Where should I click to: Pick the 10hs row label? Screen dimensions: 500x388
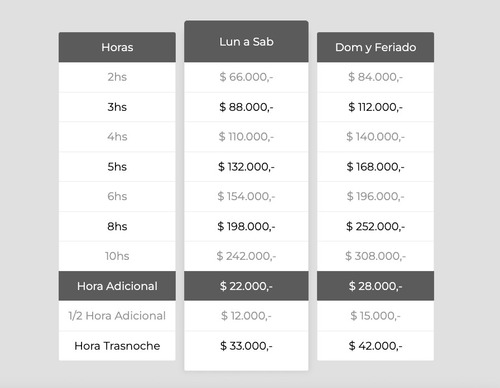click(x=117, y=256)
